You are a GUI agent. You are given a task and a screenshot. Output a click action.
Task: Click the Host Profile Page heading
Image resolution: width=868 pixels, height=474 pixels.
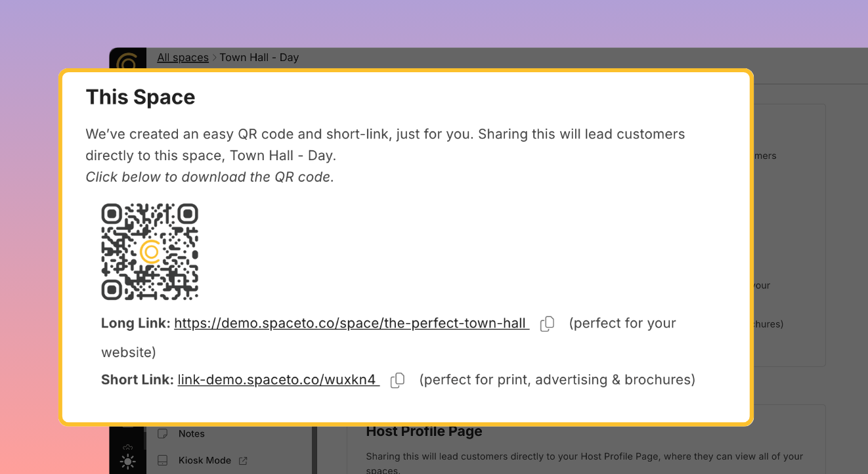pos(424,431)
